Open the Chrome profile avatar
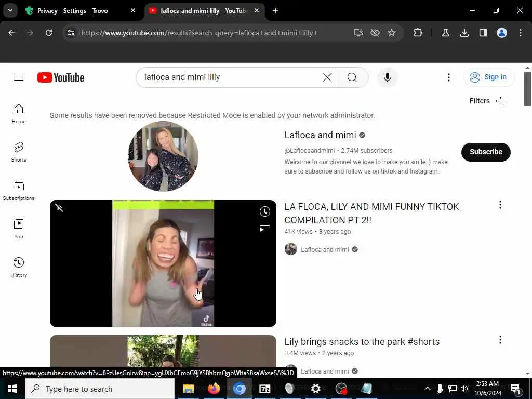Image resolution: width=532 pixels, height=399 pixels. tap(502, 33)
